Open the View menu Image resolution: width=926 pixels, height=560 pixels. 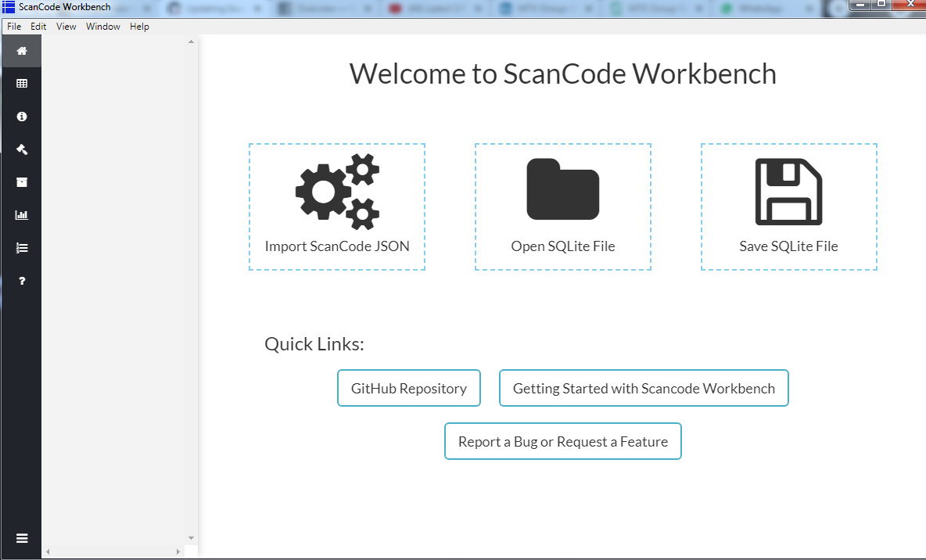66,27
